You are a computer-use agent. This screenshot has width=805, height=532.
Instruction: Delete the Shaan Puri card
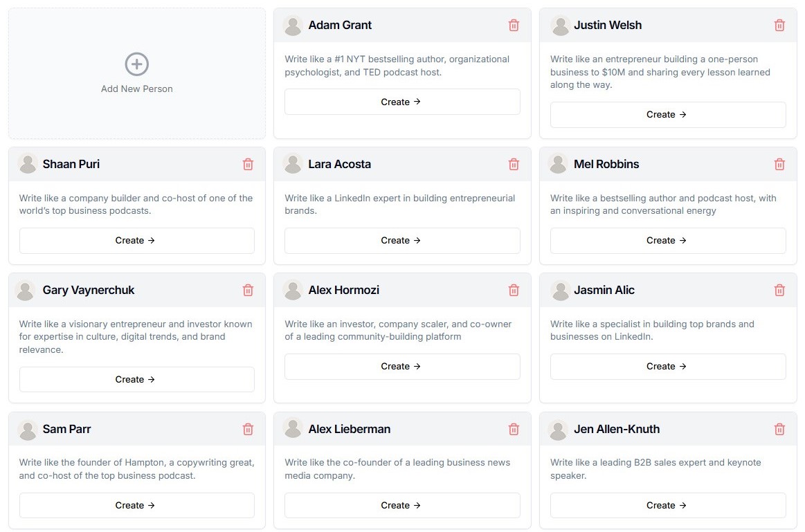tap(248, 165)
